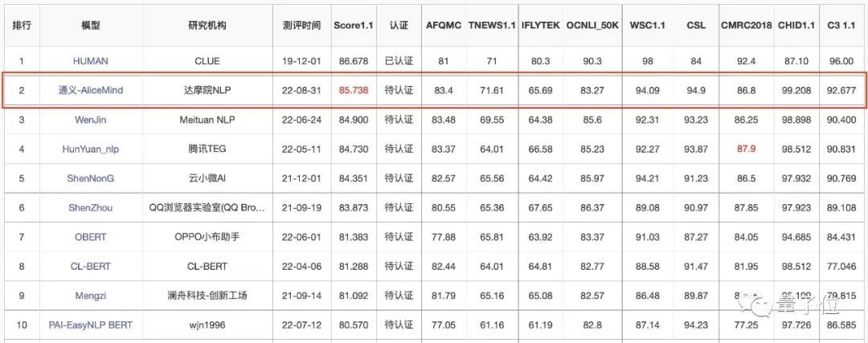This screenshot has width=868, height=343.
Task: Click the red 87.9 CMRC2018 value
Action: click(747, 149)
